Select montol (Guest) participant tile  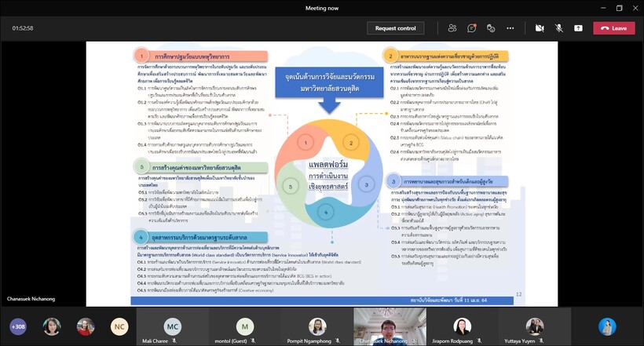[x=245, y=326]
